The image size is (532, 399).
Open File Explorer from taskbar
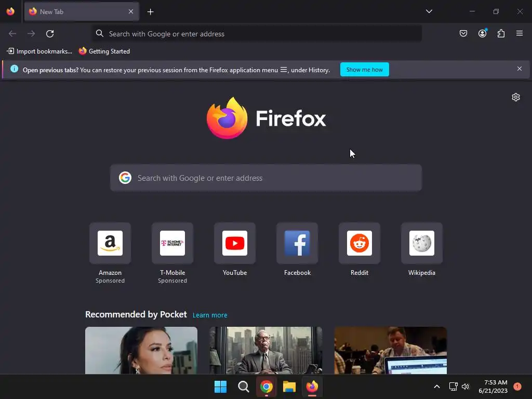click(x=289, y=387)
